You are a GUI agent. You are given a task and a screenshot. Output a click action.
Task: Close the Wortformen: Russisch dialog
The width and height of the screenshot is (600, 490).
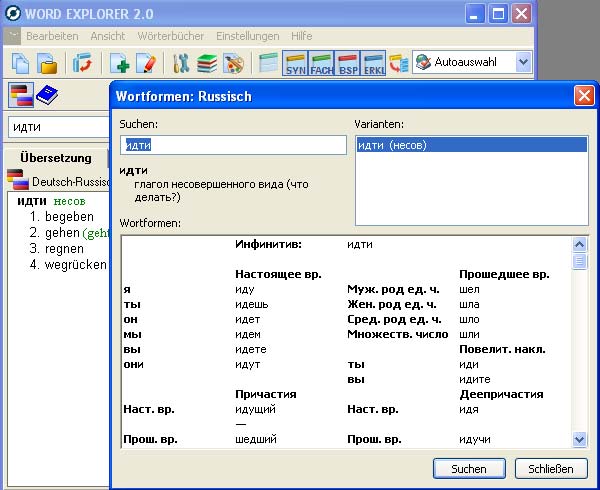coord(584,96)
